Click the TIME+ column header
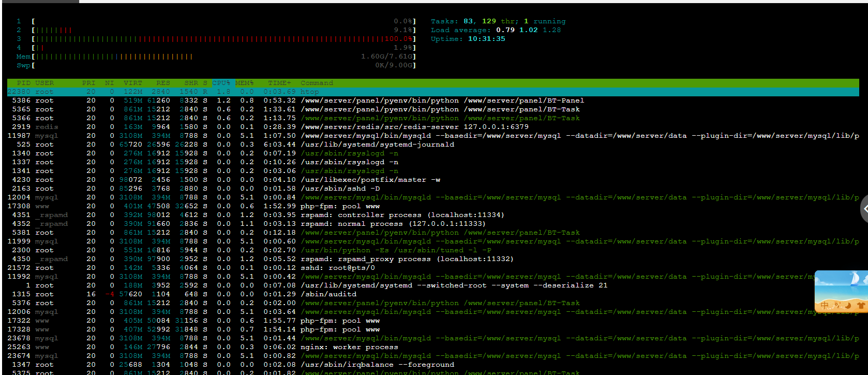The width and height of the screenshot is (868, 375). tap(279, 83)
